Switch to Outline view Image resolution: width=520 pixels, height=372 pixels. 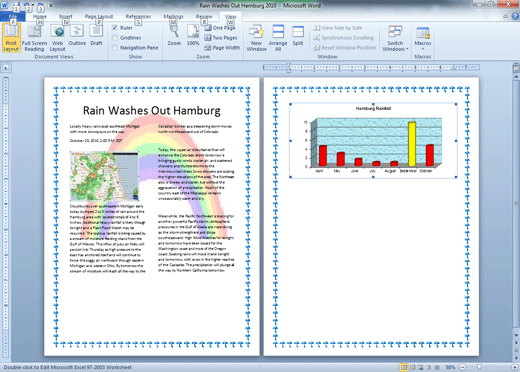[77, 35]
